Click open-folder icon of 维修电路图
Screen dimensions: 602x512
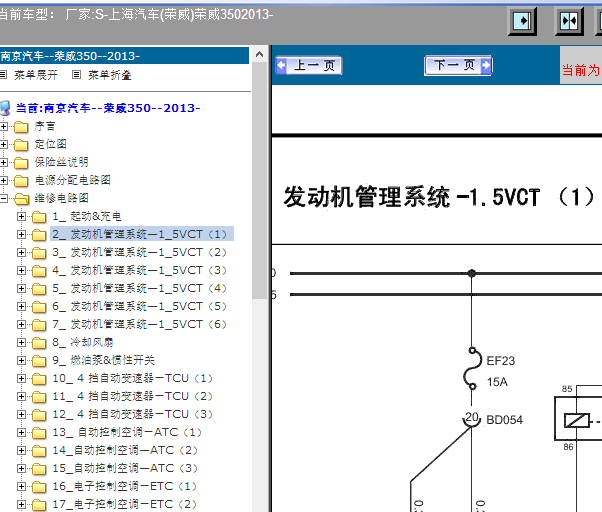pos(22,199)
